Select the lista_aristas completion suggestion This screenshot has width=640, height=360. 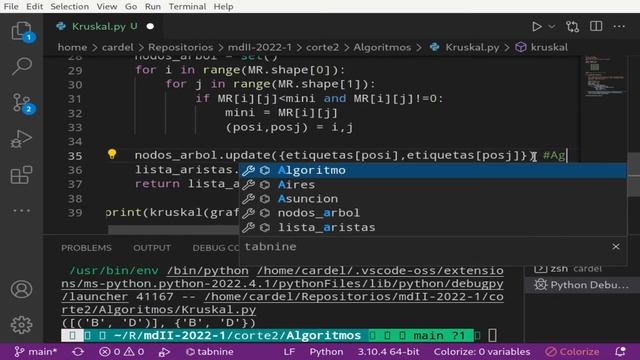click(433, 227)
